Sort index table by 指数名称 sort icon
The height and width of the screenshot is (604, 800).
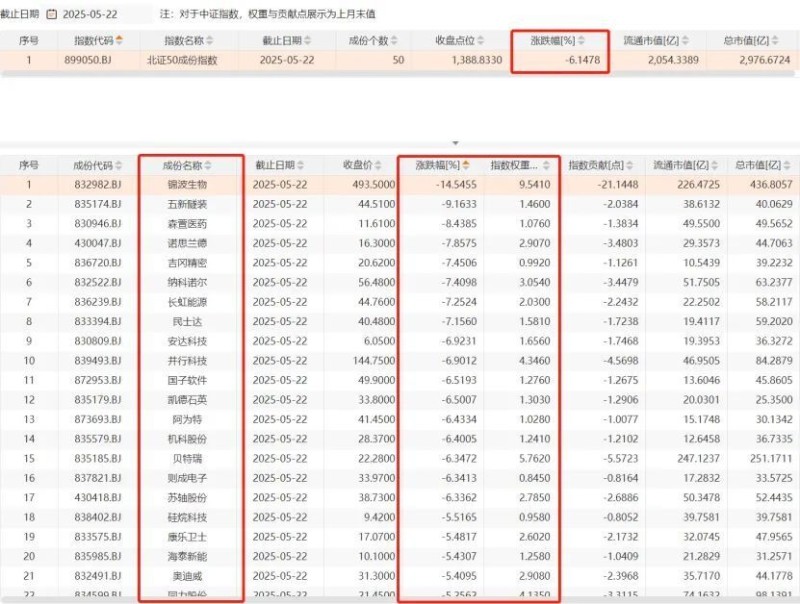[213, 40]
